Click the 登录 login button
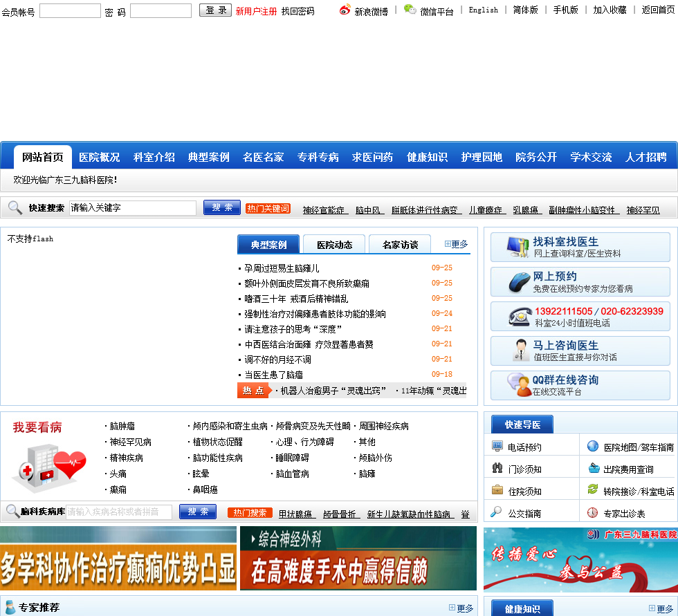678x616 pixels. coord(215,10)
